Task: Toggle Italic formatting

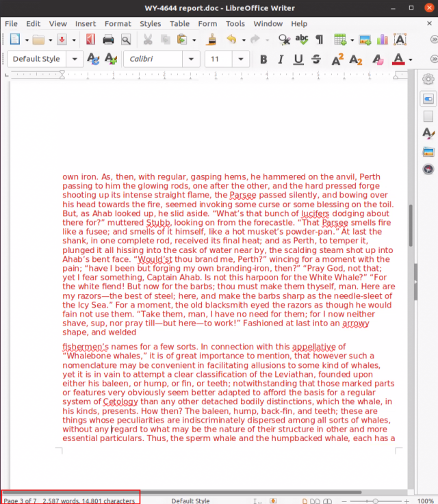Action: click(281, 59)
